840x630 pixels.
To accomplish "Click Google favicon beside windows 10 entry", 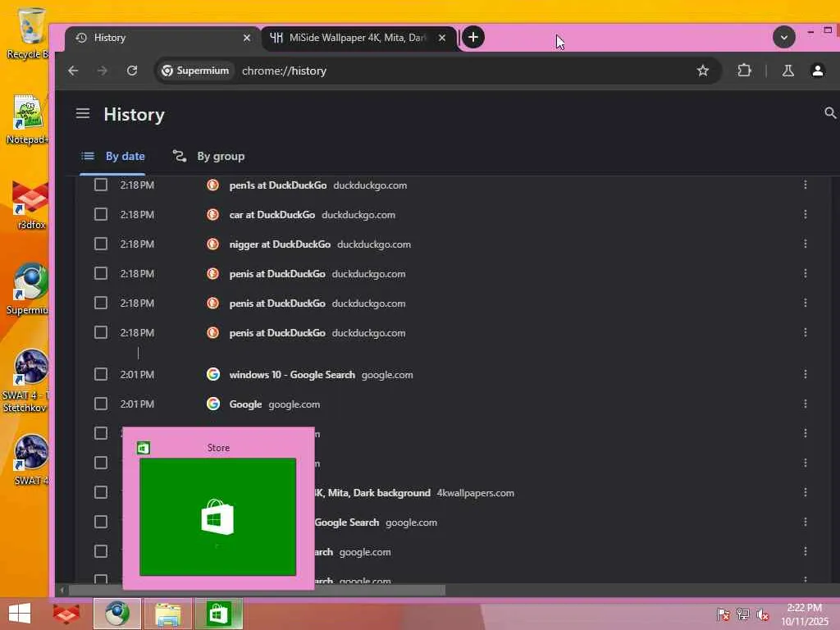I will [x=212, y=374].
